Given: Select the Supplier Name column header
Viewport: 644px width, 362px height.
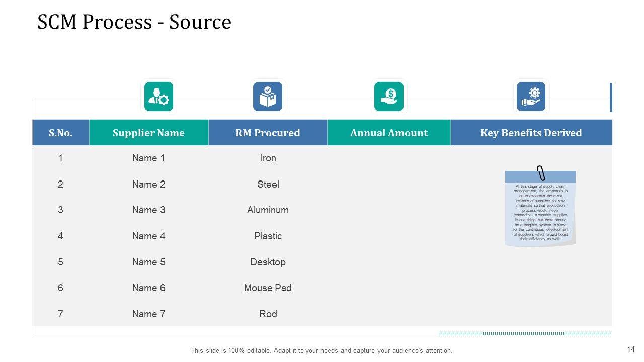Looking at the screenshot, I should pyautogui.click(x=148, y=133).
